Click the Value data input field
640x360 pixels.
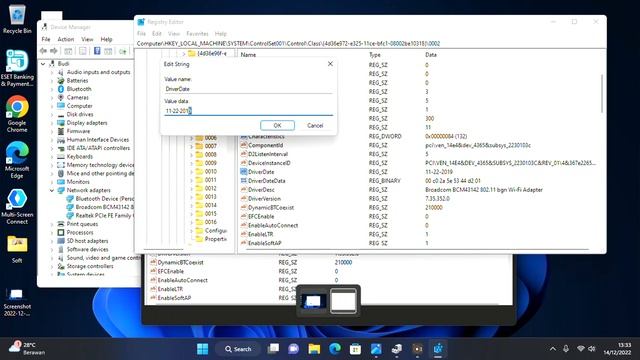click(x=248, y=111)
